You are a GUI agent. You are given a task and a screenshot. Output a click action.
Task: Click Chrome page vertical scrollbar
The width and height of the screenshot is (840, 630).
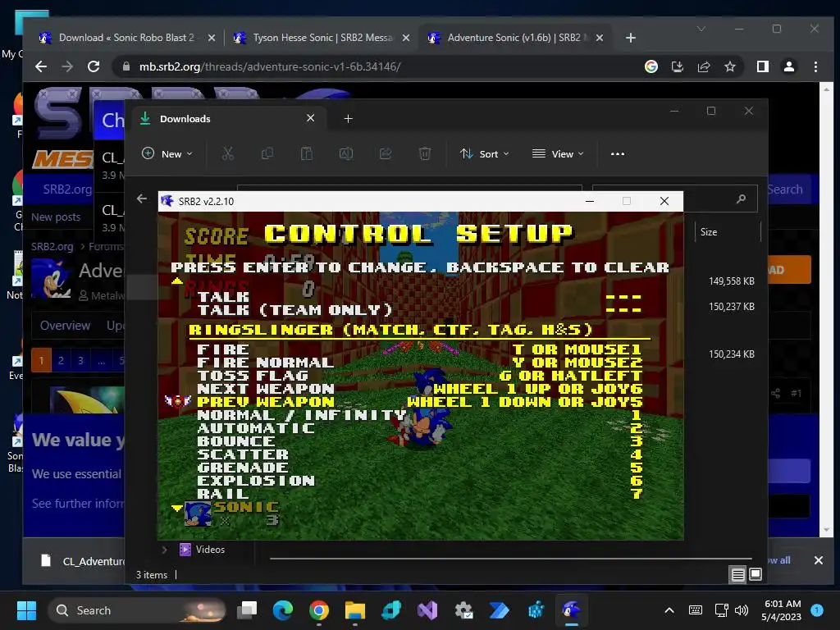[826, 308]
